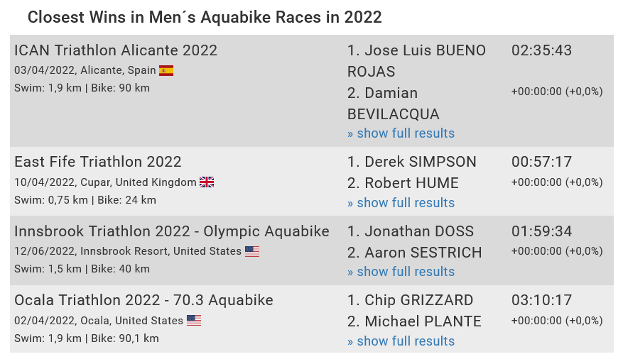Show full results for East Fife Triathlon
Image resolution: width=623 pixels, height=364 pixels.
point(401,203)
